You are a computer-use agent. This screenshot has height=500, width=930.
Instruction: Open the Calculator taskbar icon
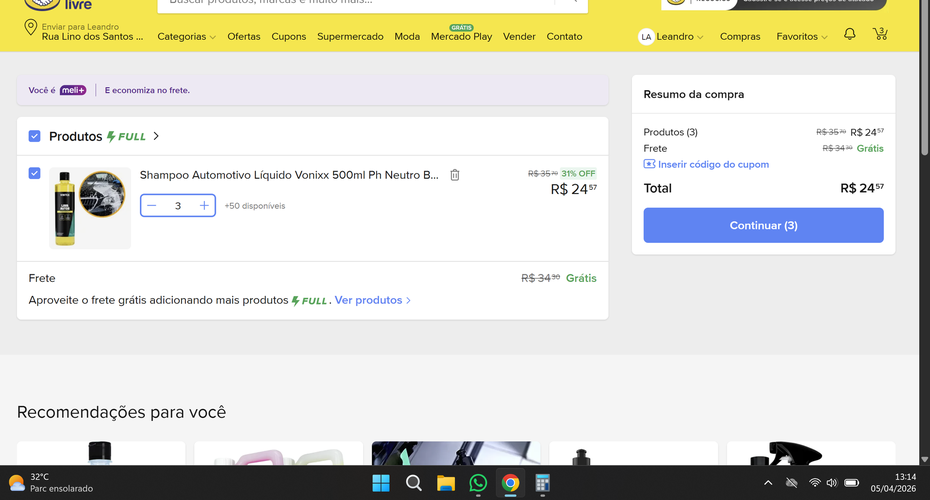543,483
